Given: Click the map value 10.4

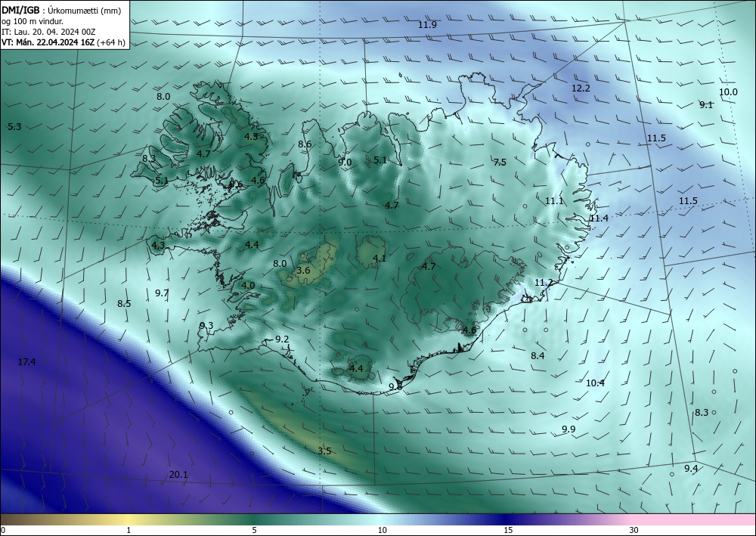Looking at the screenshot, I should (595, 383).
